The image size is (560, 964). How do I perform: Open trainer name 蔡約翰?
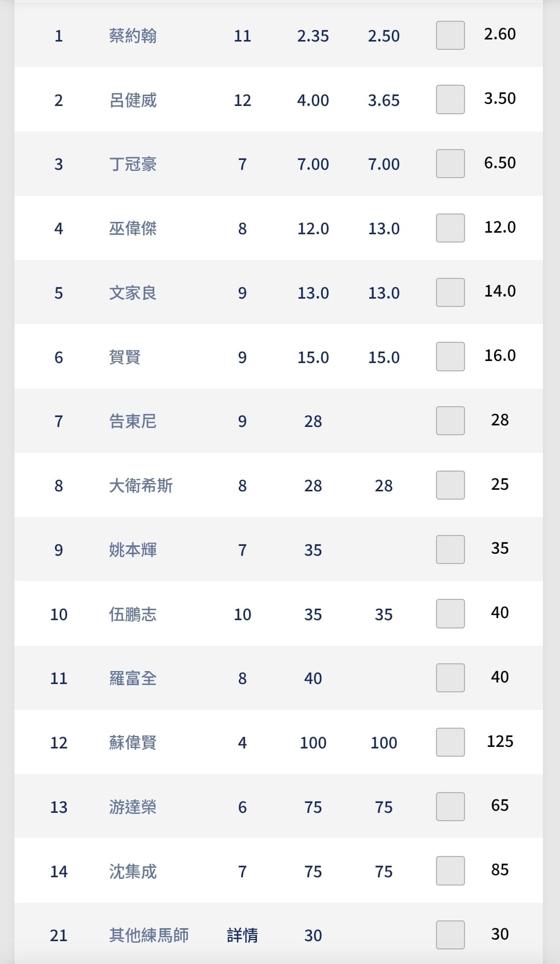[133, 36]
